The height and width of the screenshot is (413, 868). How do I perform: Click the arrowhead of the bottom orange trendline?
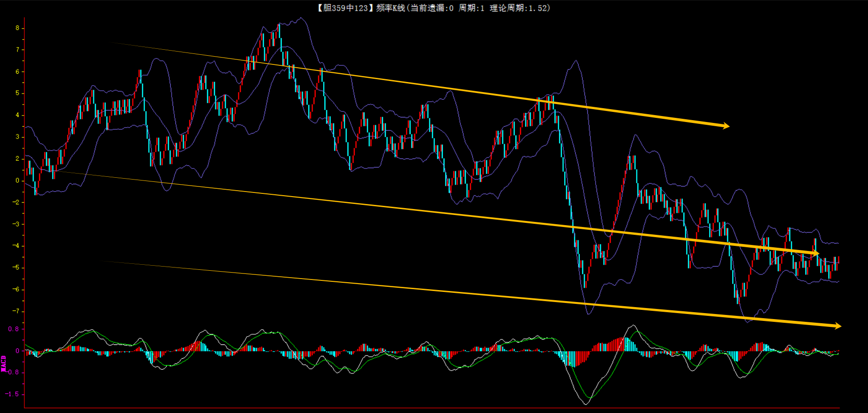tap(837, 326)
